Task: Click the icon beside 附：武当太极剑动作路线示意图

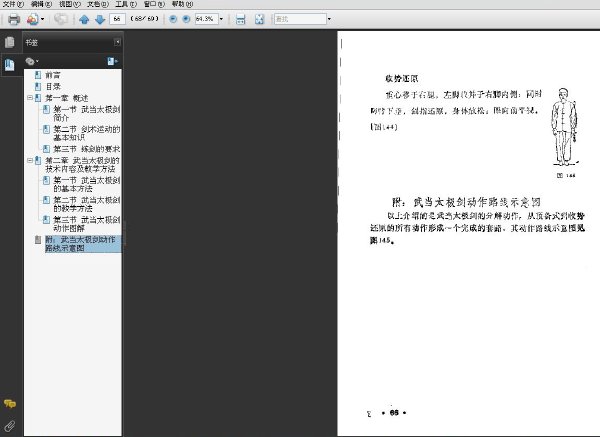Action: (x=38, y=240)
